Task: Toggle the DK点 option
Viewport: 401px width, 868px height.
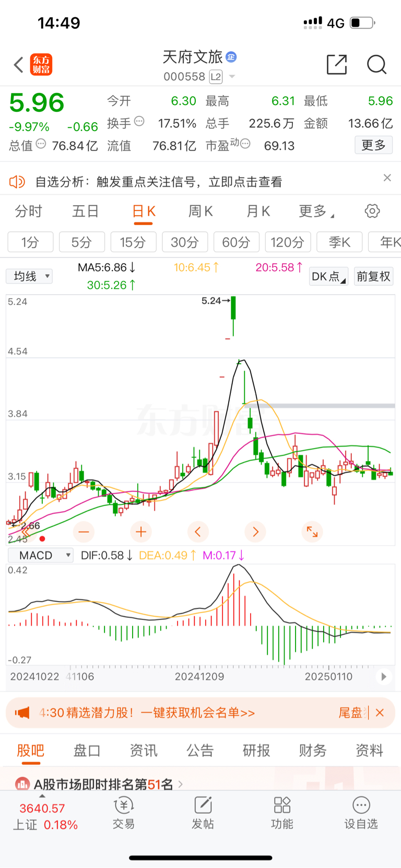Action: [x=329, y=276]
